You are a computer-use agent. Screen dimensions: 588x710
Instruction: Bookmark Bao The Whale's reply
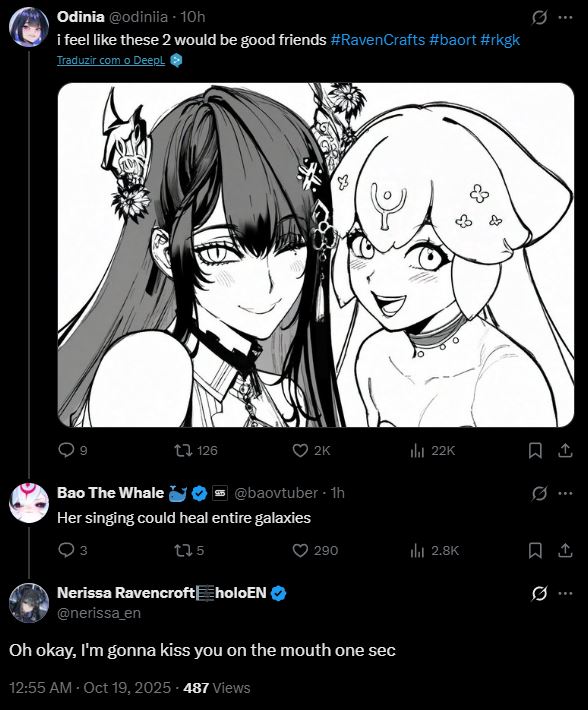click(535, 551)
